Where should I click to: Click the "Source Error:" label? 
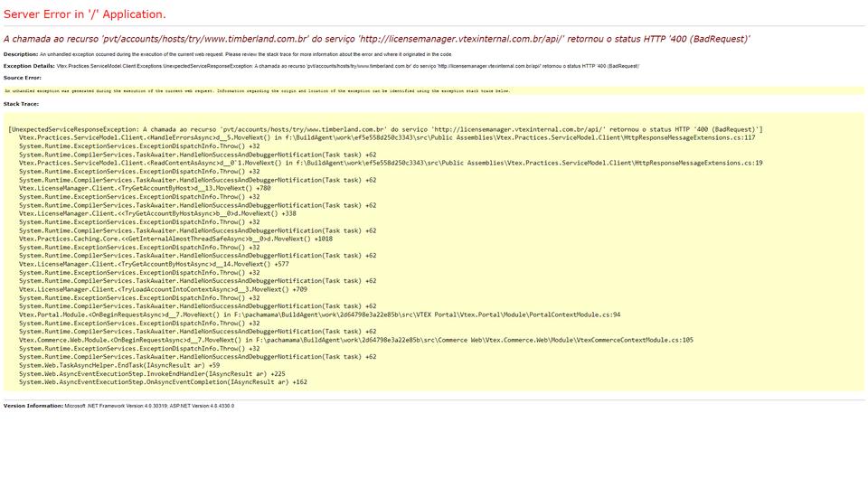coord(22,78)
